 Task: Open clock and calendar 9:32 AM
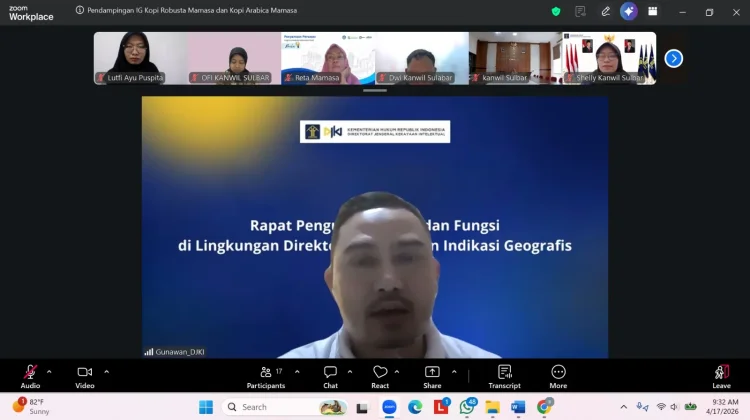[x=722, y=407]
